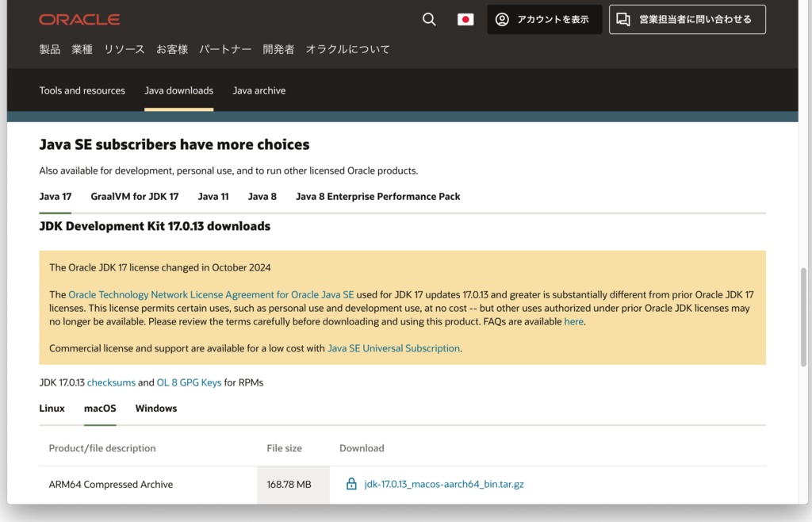Open Java SE Universal Subscription link
The image size is (812, 522).
click(393, 348)
